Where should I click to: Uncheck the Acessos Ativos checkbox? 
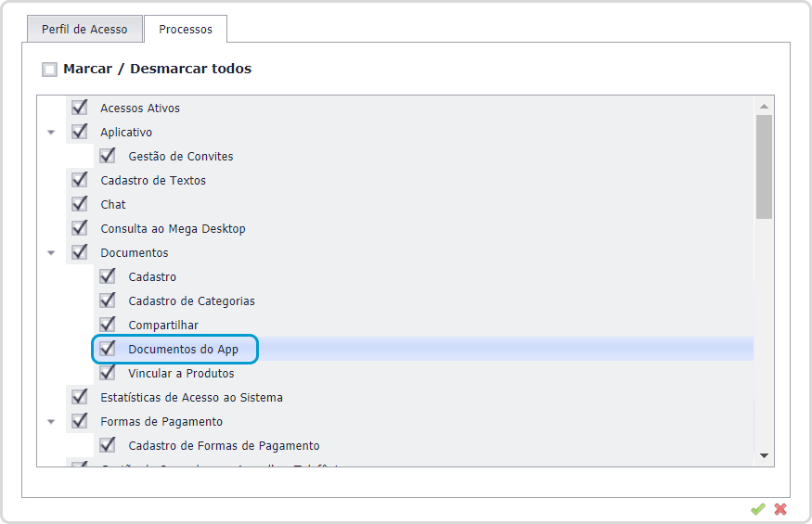point(80,108)
